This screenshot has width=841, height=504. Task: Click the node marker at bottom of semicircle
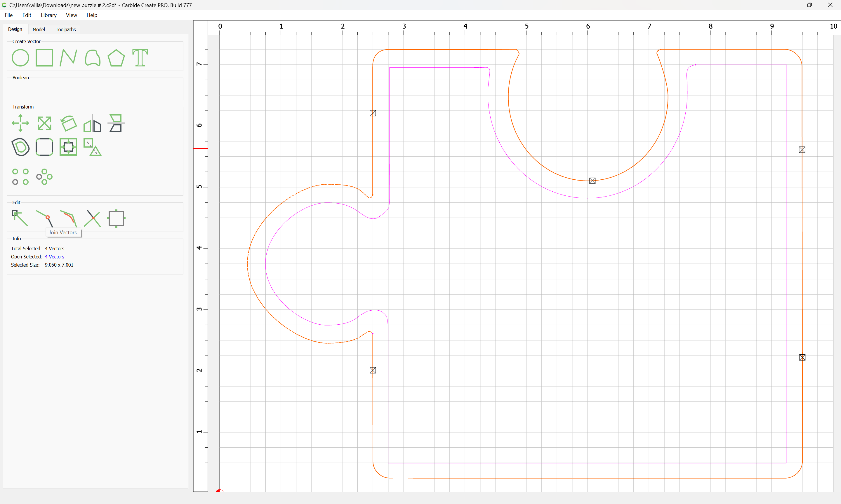592,181
